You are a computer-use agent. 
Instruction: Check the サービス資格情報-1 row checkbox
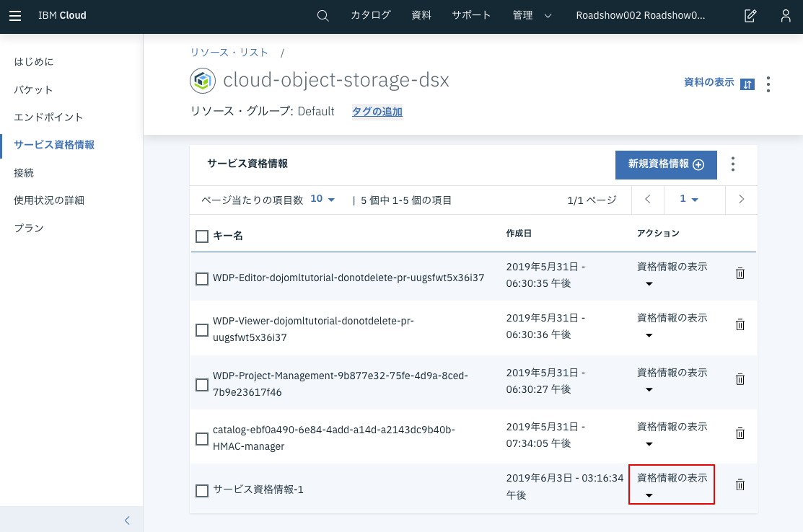click(202, 491)
